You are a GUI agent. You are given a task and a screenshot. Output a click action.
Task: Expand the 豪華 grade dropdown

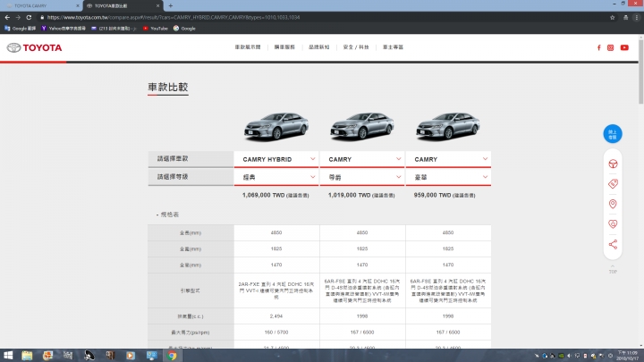pos(448,177)
